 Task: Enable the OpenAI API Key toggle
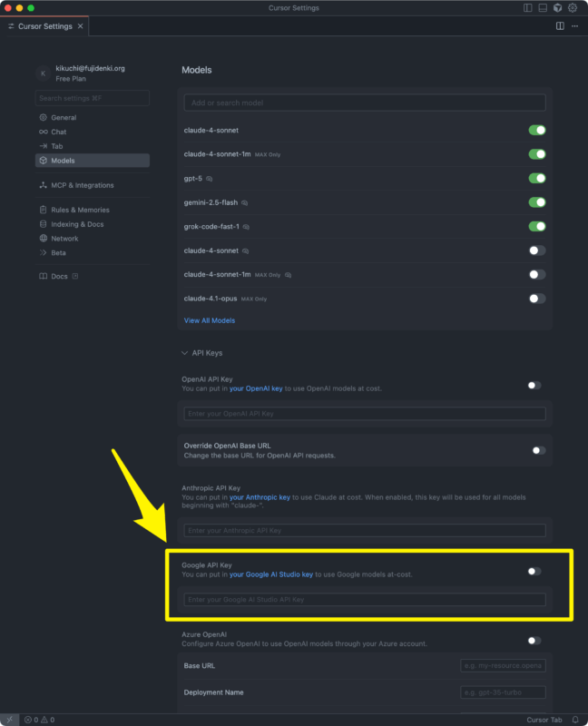(534, 385)
